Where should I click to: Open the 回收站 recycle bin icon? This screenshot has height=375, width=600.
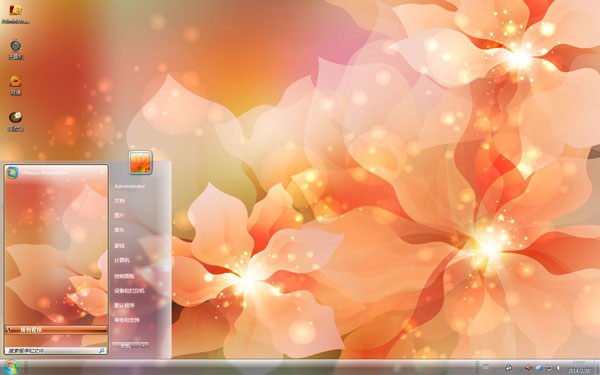click(16, 122)
